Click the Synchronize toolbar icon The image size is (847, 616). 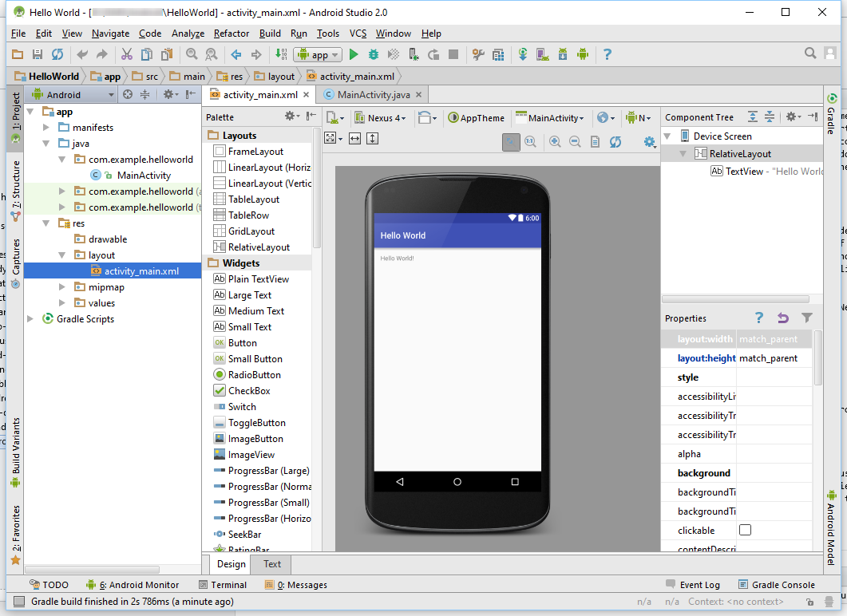pyautogui.click(x=57, y=54)
